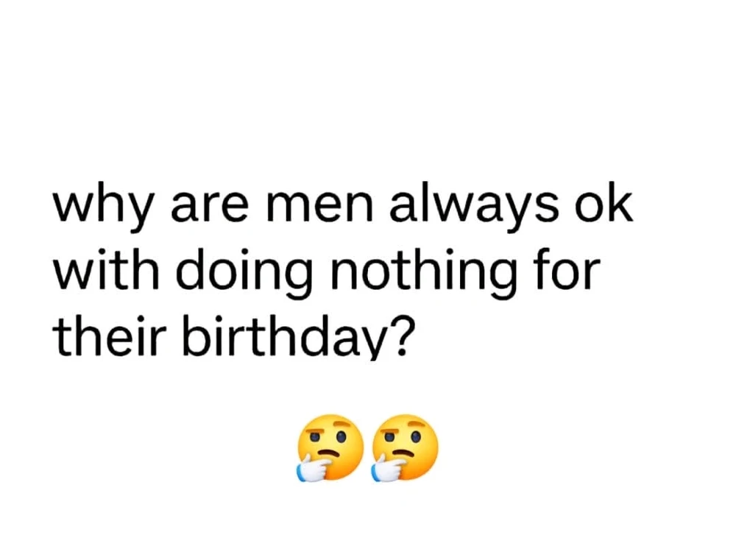Viewport: 736px width, 560px height.
Task: Click the left thinking face emoji
Action: point(330,447)
